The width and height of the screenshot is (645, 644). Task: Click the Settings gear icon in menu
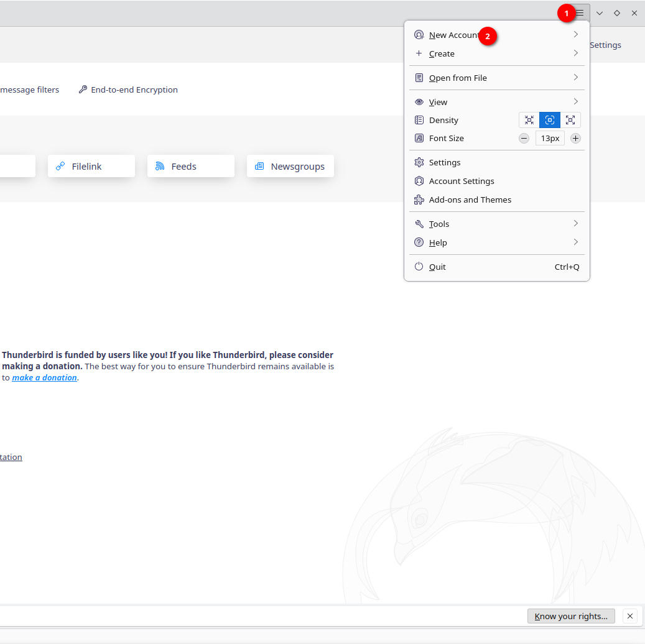tap(419, 162)
